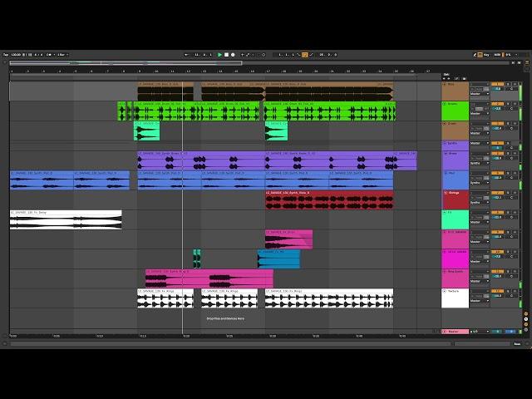Screen dimensions: 532x399
Task: Show or hide the Mixer section icon
Action: tap(526, 324)
